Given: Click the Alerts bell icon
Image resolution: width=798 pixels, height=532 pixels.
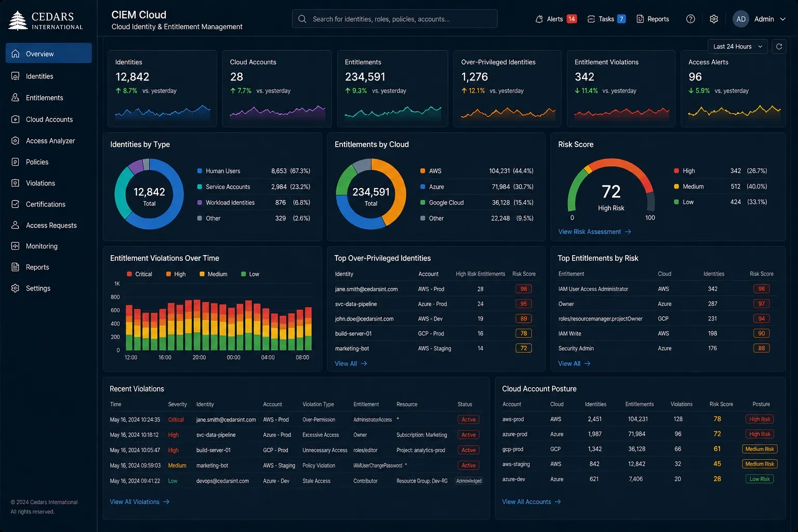Looking at the screenshot, I should click(539, 19).
